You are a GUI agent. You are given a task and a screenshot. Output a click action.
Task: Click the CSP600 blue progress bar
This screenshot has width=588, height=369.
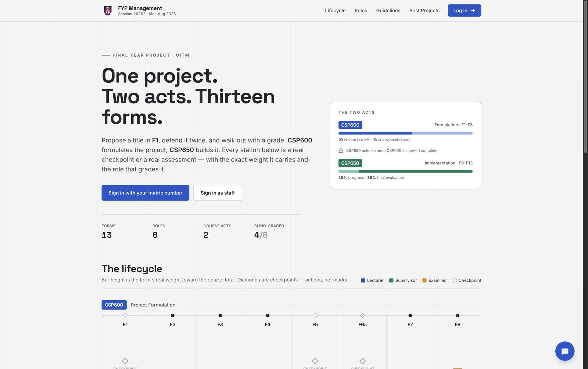coord(405,133)
